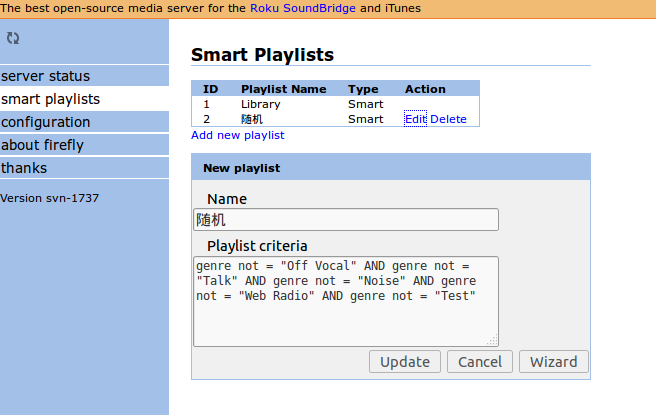Edit the 随机 playlist
656x415 pixels.
point(415,119)
